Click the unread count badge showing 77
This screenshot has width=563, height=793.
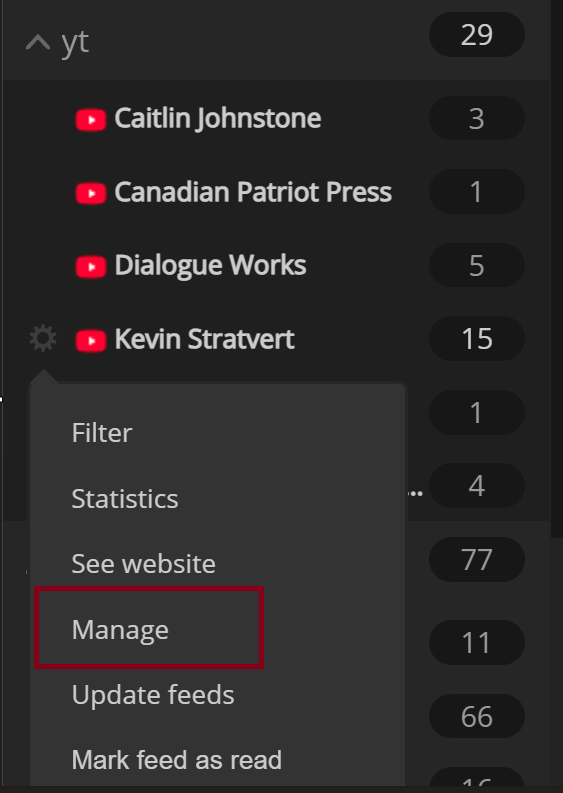click(x=477, y=559)
